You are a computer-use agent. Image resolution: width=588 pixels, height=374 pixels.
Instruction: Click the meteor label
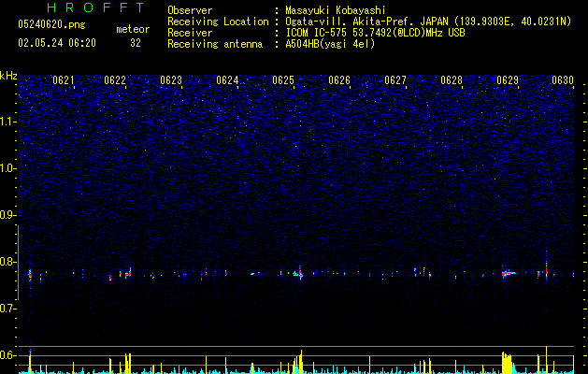pos(133,29)
